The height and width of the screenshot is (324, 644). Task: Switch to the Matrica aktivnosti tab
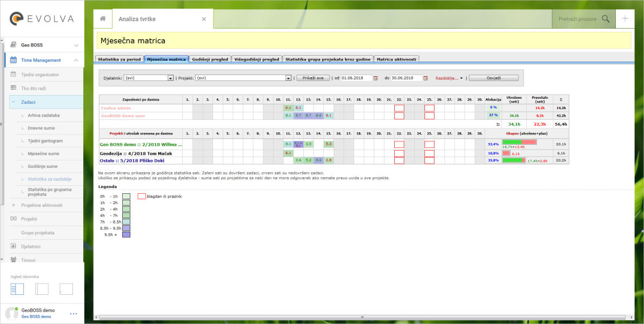coord(396,59)
